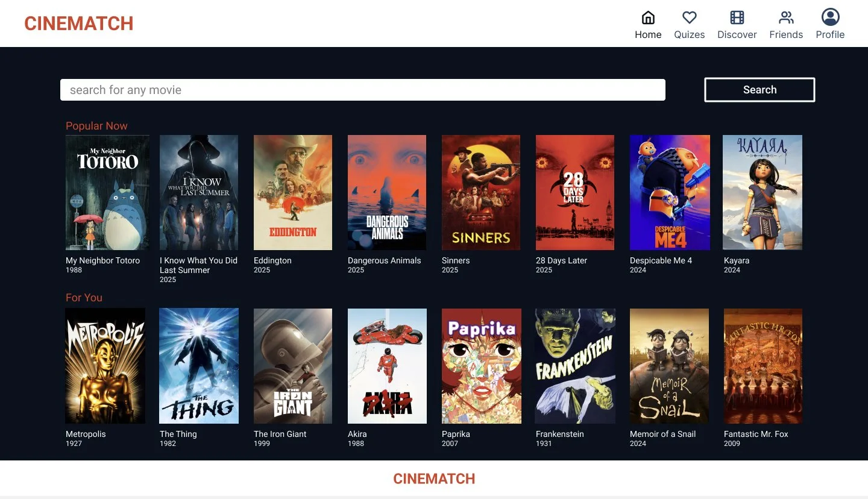Select the Quizes nav label
Screen dimensions: 868x499
690,35
